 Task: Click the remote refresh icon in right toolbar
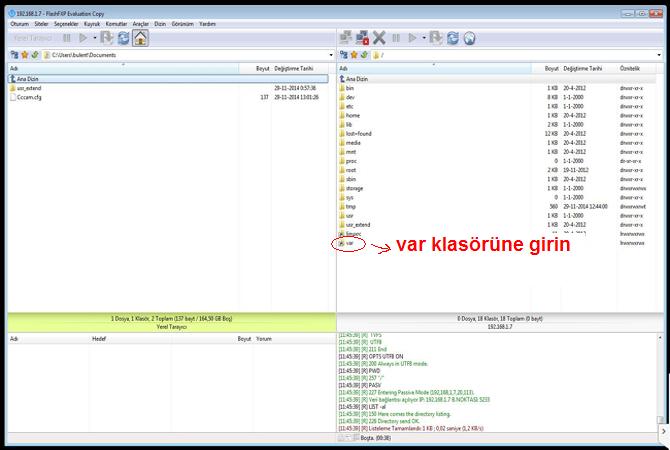pyautogui.click(x=453, y=38)
